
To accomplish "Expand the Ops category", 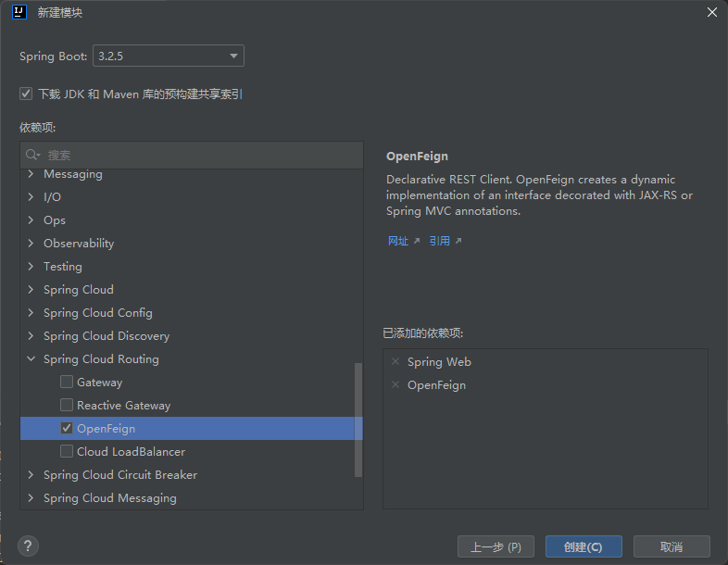I will point(31,220).
